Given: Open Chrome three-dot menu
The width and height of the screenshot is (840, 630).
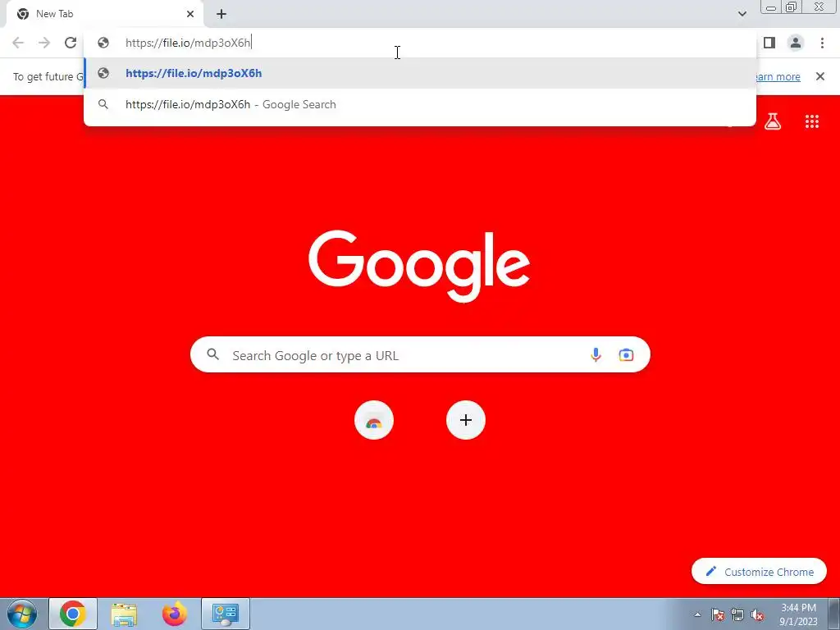Looking at the screenshot, I should pos(822,43).
